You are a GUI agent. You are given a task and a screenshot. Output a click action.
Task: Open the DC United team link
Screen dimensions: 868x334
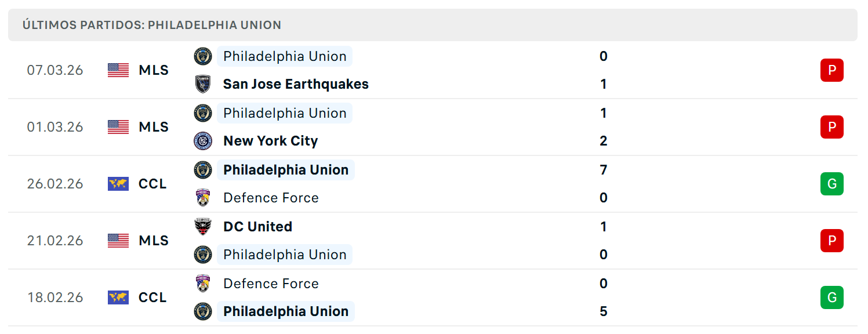click(257, 227)
